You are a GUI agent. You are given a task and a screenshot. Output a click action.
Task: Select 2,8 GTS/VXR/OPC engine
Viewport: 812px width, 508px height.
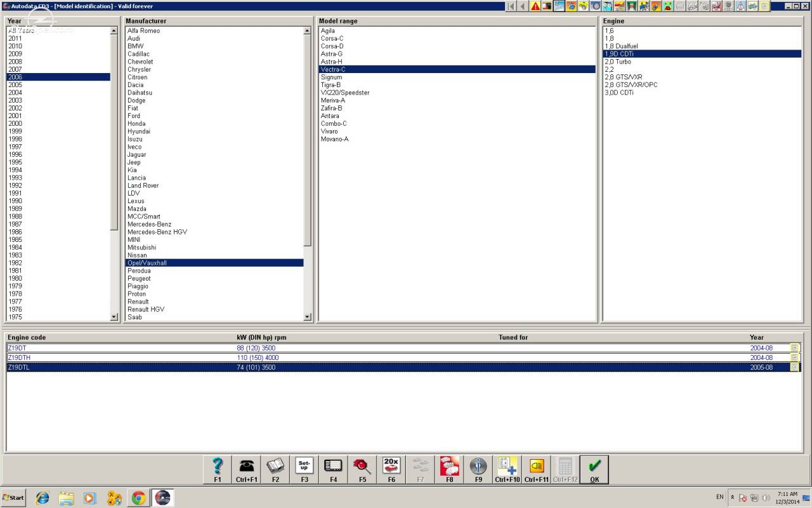click(x=702, y=84)
